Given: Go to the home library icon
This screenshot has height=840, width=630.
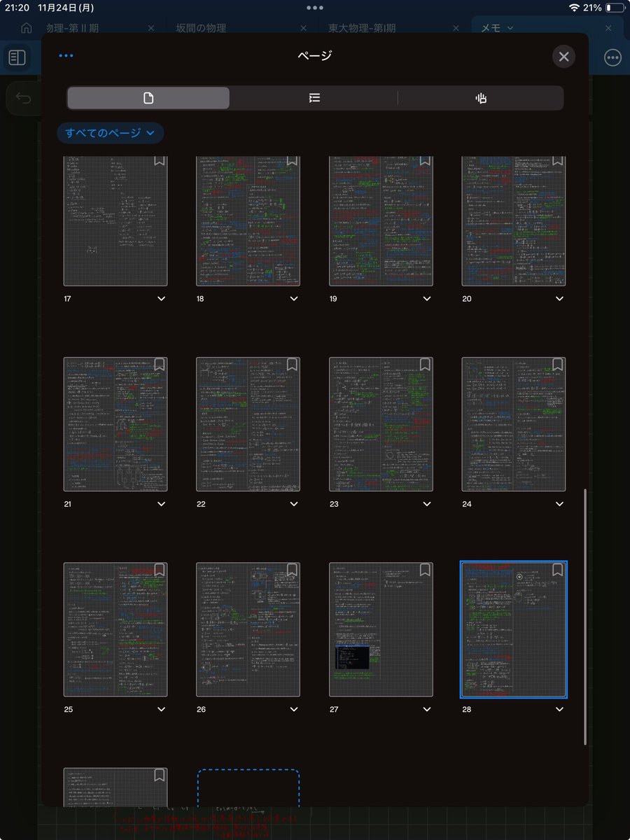Looking at the screenshot, I should (x=27, y=28).
